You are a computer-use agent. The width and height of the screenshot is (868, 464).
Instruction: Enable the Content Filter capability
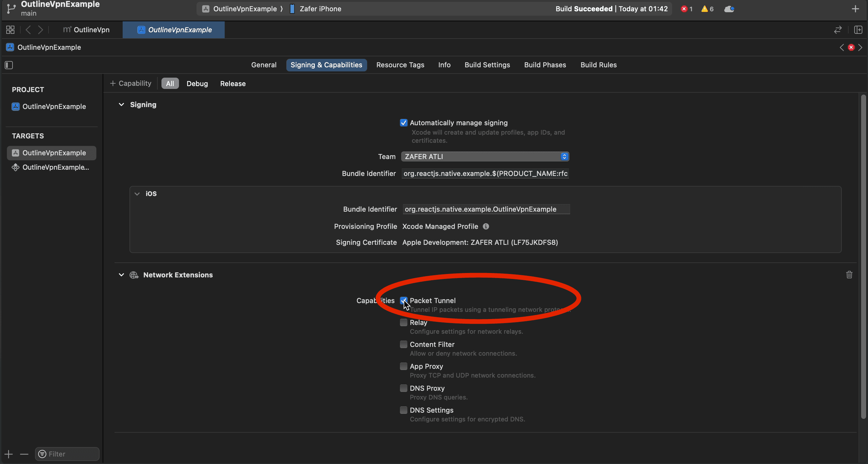tap(403, 344)
